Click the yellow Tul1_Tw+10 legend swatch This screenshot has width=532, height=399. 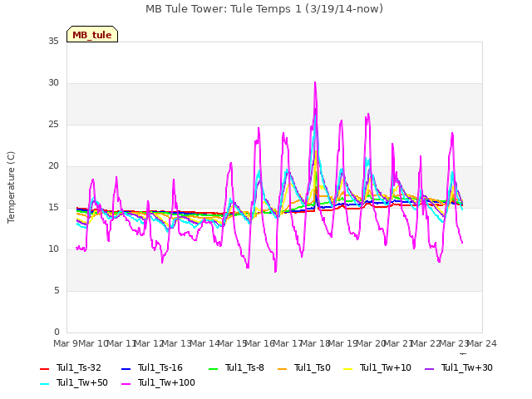click(348, 369)
